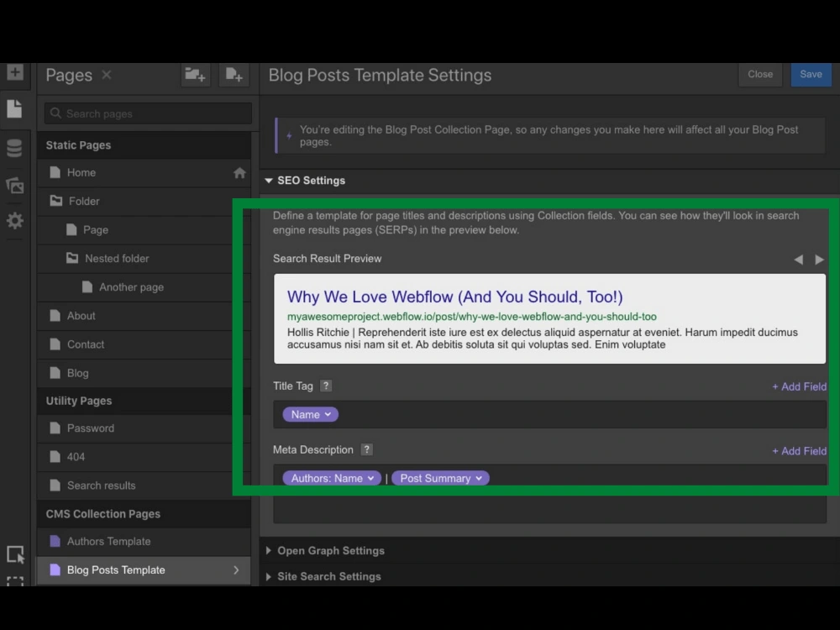840x630 pixels.
Task: Select the Contact page
Action: (144, 344)
